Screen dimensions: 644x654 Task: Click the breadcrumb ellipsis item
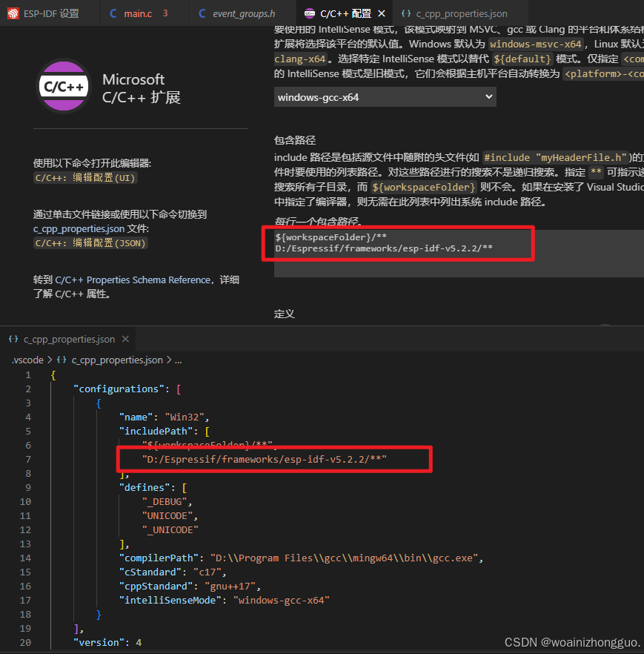coord(178,360)
